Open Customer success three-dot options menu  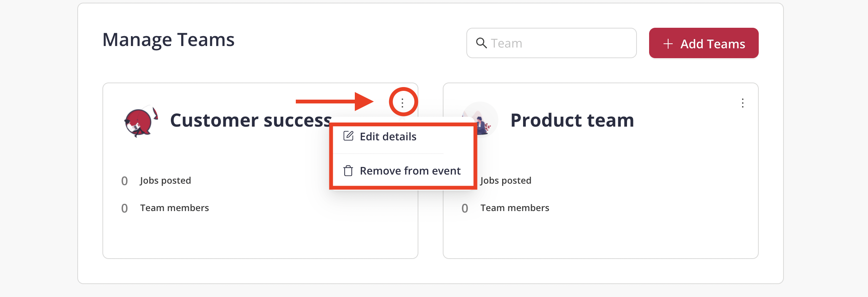pos(402,103)
